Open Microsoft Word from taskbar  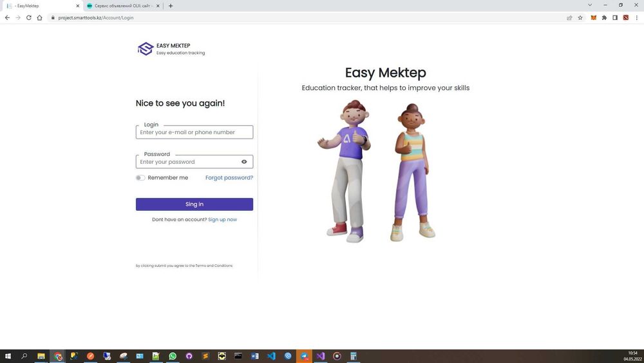click(254, 356)
